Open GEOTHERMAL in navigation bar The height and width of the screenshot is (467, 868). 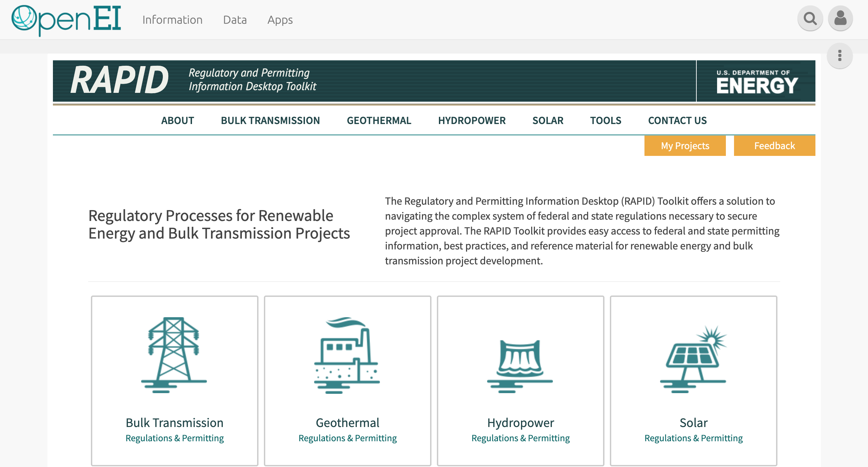[379, 120]
